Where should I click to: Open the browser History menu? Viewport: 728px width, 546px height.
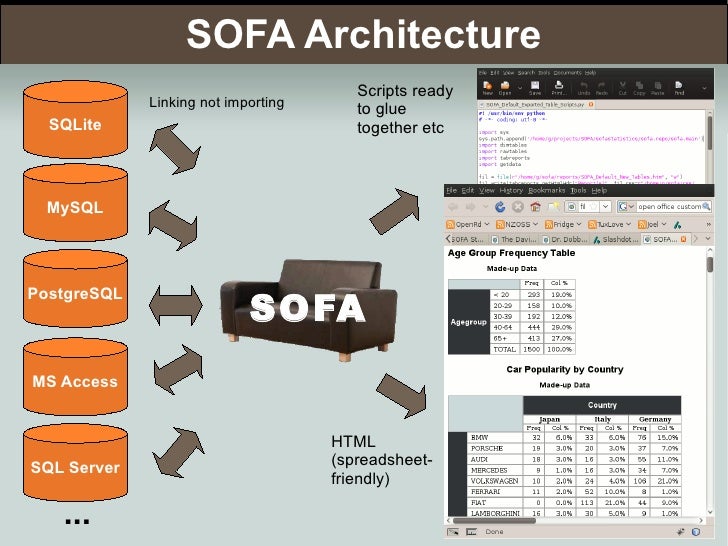(x=511, y=190)
